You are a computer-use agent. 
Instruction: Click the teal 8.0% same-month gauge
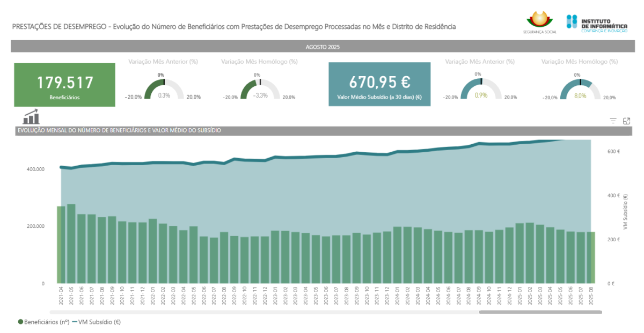click(580, 89)
